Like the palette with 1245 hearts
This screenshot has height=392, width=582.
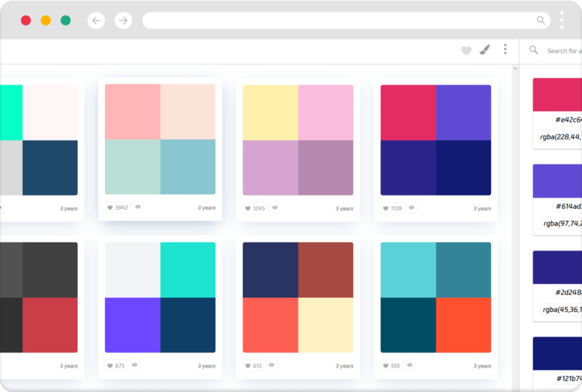coord(255,208)
